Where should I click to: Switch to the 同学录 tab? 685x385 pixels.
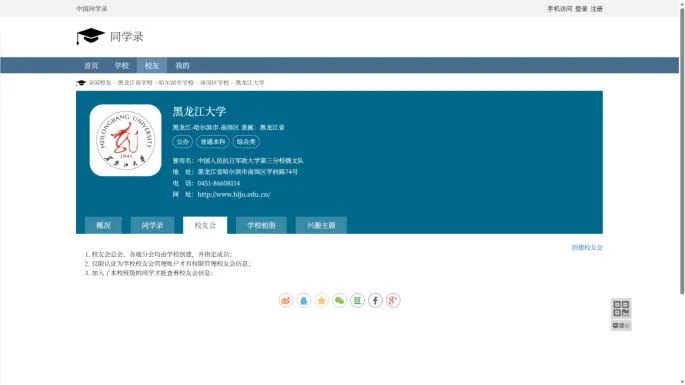pyautogui.click(x=152, y=225)
